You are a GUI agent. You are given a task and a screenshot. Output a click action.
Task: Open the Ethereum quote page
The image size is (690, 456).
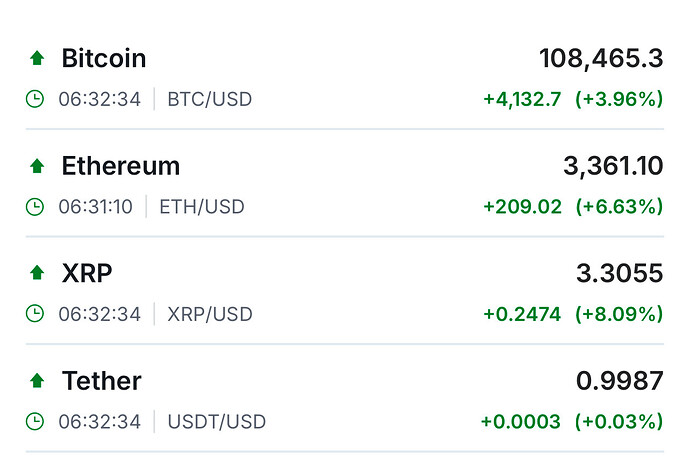pos(121,165)
